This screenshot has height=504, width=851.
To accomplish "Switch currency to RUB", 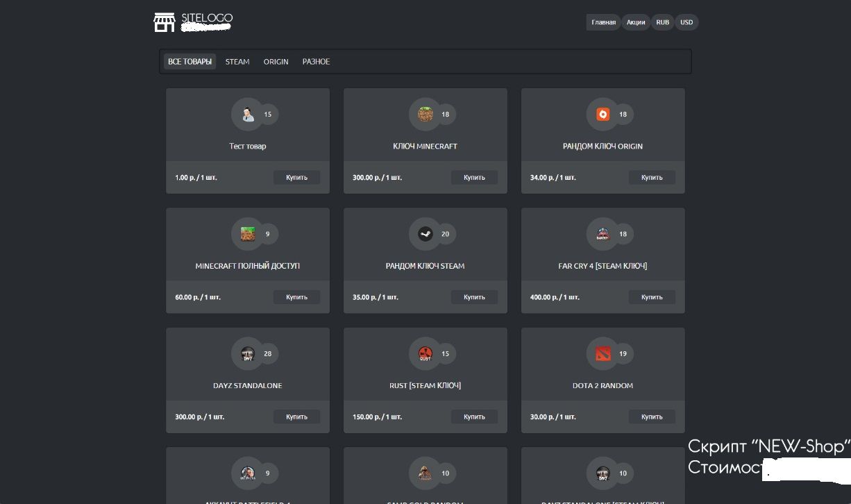I will (662, 22).
